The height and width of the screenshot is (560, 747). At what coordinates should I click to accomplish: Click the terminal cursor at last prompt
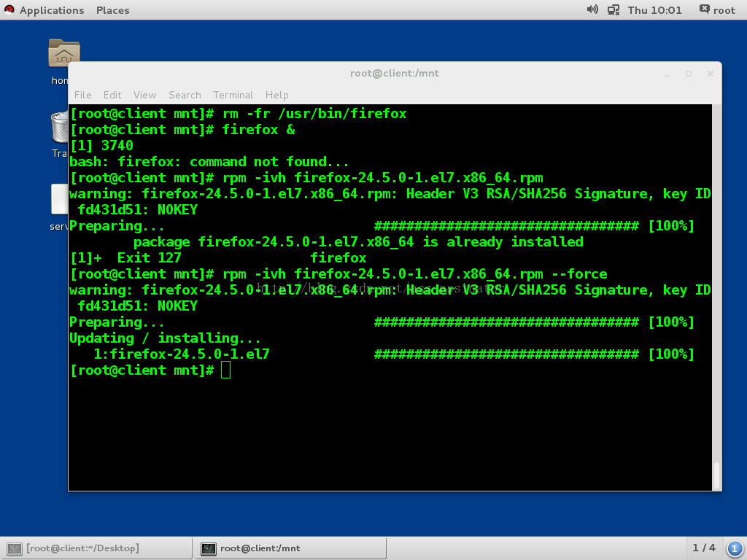click(x=226, y=370)
